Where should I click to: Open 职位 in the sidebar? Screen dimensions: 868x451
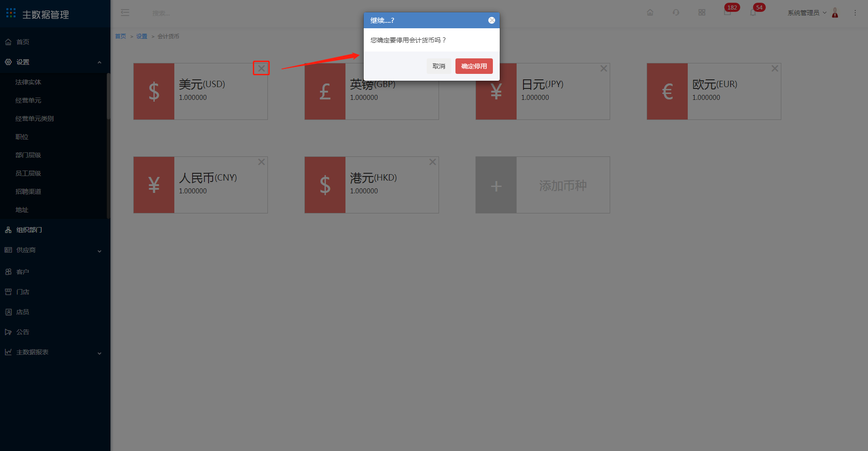tap(22, 137)
